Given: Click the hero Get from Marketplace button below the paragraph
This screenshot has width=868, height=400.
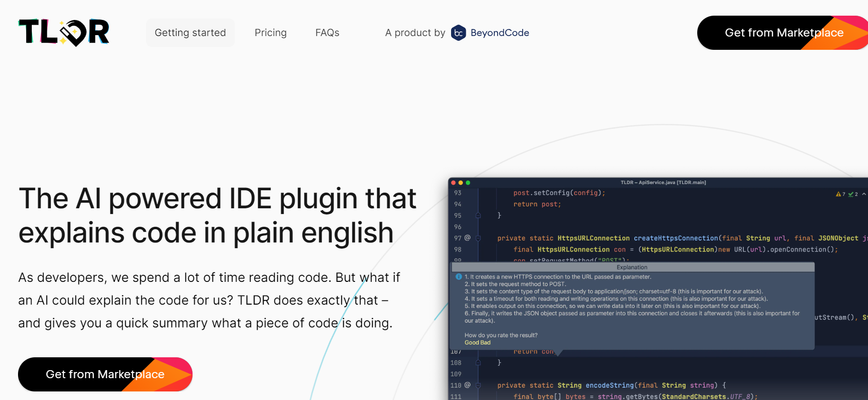Looking at the screenshot, I should [105, 374].
